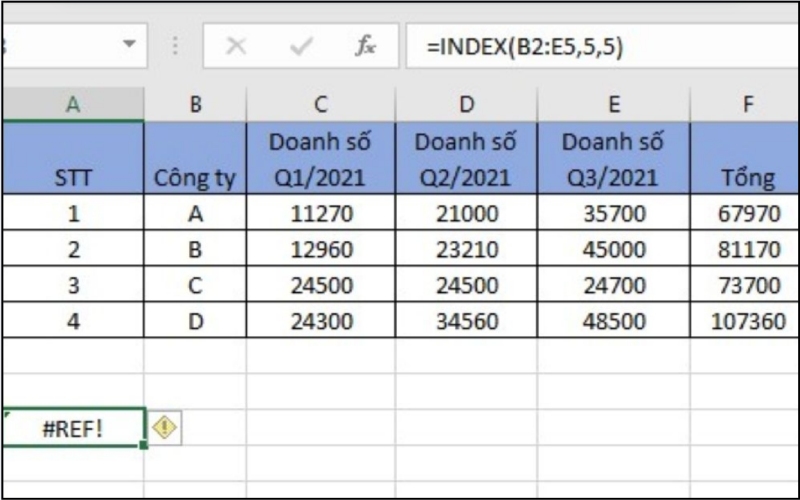Image resolution: width=800 pixels, height=500 pixels.
Task: Select column F header
Action: pos(745,105)
